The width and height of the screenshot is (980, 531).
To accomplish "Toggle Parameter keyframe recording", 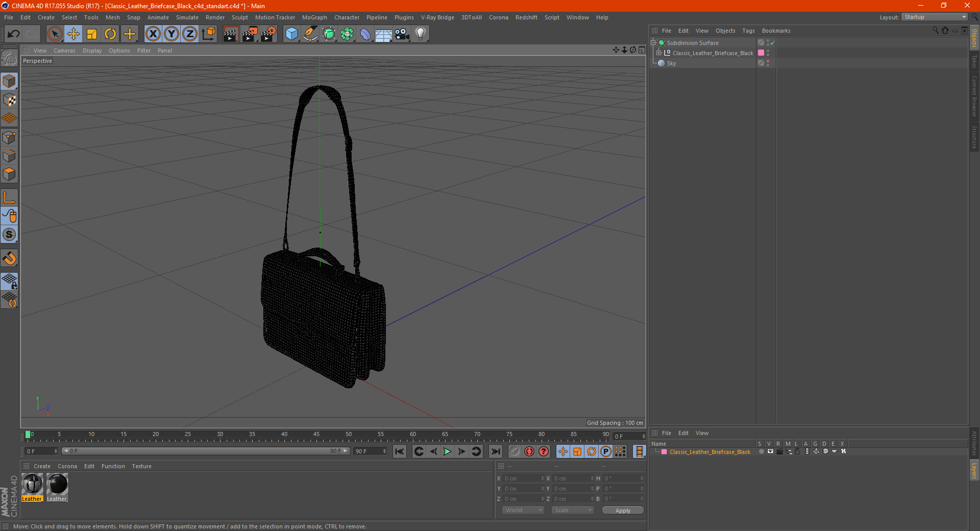I will coord(606,451).
